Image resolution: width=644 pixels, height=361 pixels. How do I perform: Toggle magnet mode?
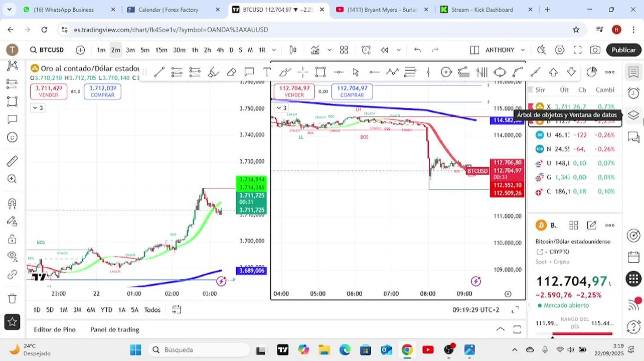click(x=13, y=204)
